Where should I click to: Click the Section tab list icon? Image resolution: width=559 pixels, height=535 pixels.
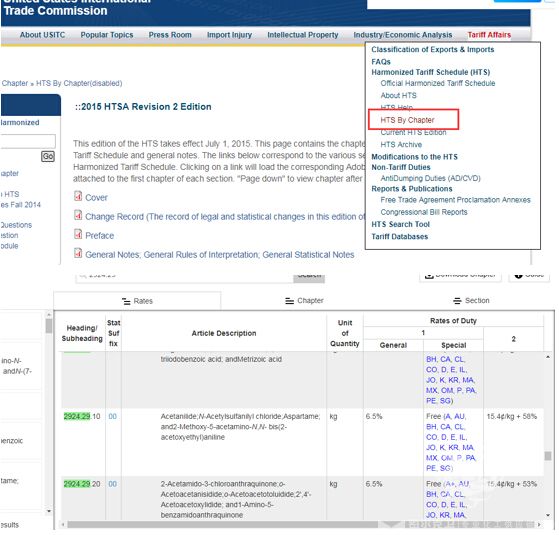[x=457, y=301]
